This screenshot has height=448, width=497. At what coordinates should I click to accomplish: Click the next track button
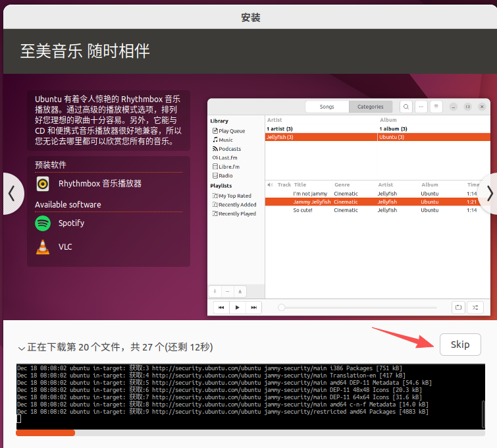[253, 308]
